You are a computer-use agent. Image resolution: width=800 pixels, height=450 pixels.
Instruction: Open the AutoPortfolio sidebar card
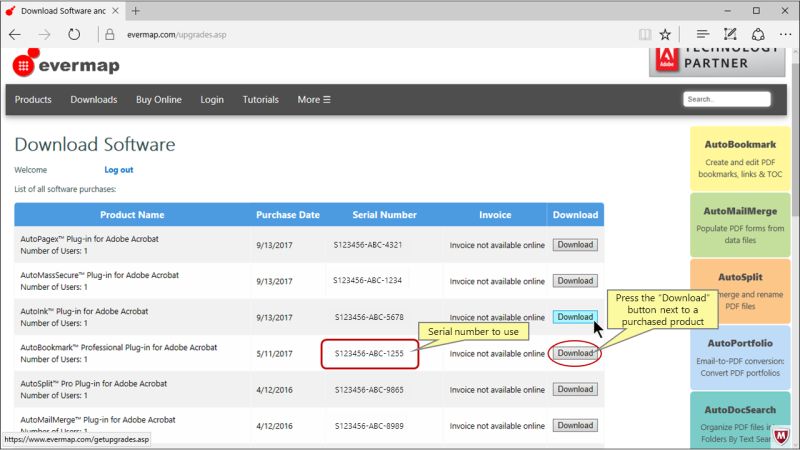click(x=740, y=358)
